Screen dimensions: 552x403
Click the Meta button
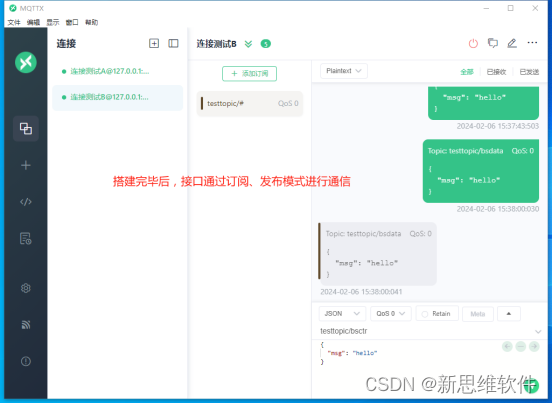(478, 314)
